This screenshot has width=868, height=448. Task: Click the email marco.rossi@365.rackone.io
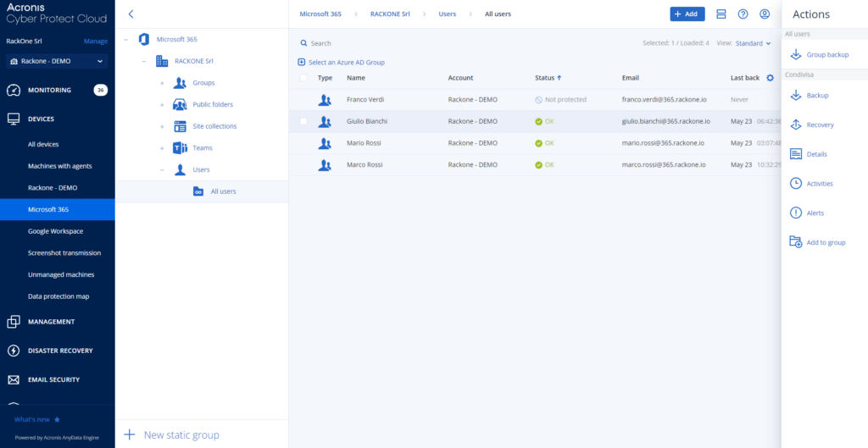point(664,165)
